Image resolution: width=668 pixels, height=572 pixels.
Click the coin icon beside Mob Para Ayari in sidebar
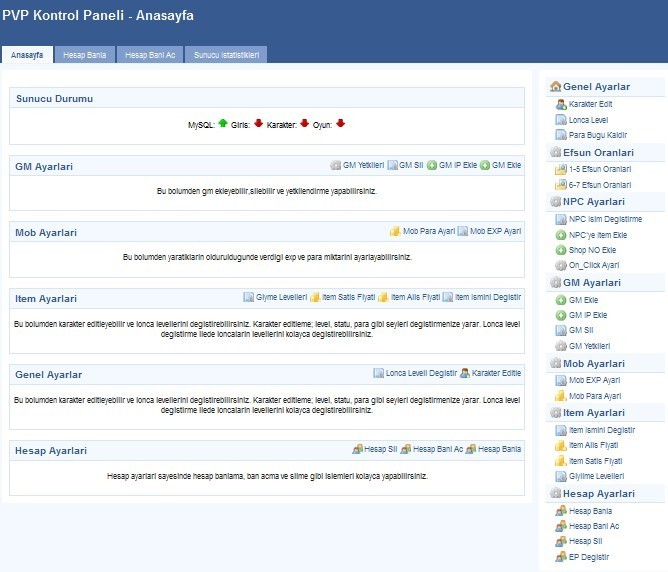pos(561,396)
